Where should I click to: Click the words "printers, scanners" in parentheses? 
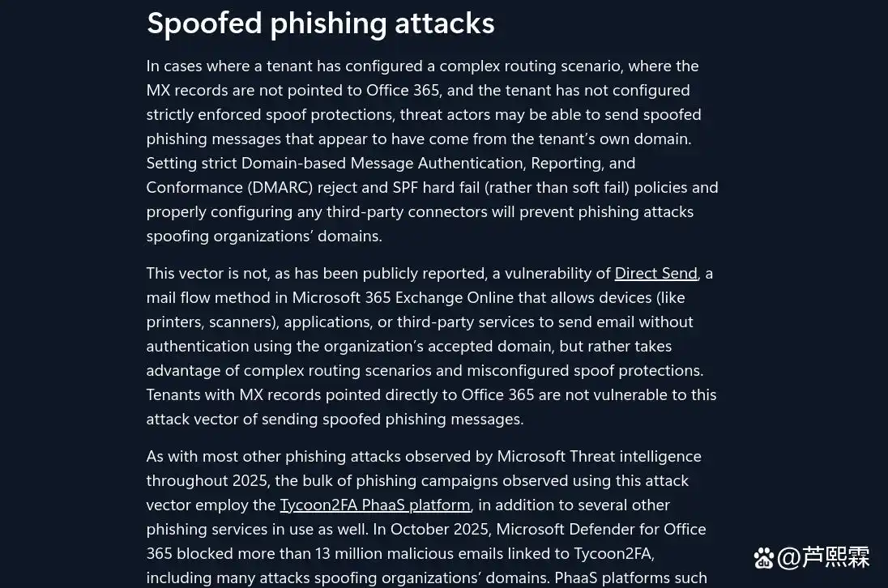coord(212,322)
